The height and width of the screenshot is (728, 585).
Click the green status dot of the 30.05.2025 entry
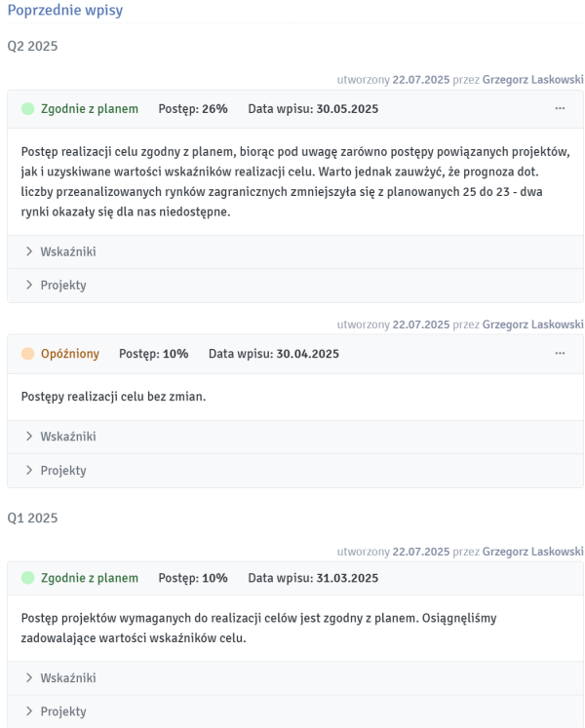tap(27, 109)
